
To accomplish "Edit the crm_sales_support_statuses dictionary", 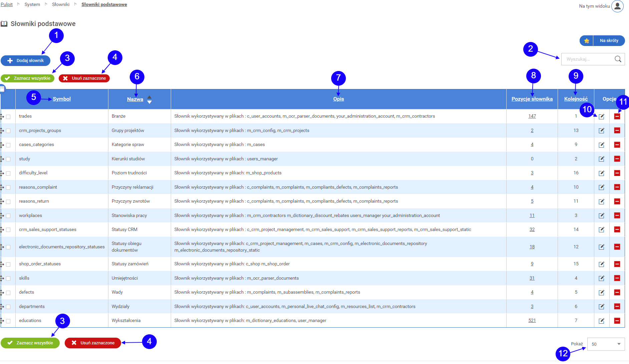I will coord(601,230).
